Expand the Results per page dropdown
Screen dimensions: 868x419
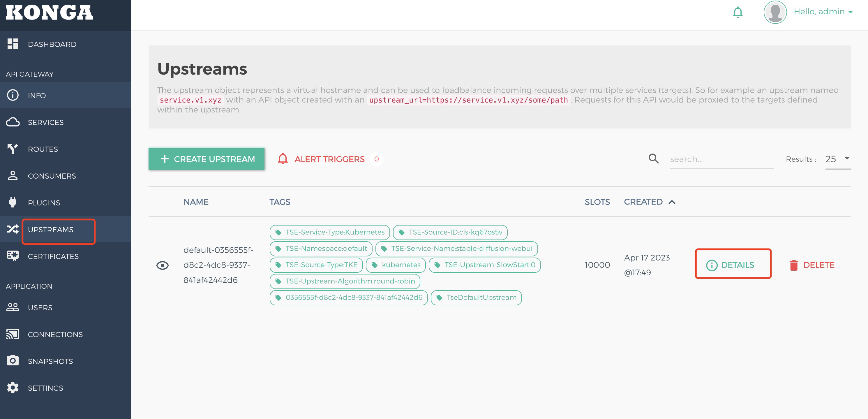point(838,159)
